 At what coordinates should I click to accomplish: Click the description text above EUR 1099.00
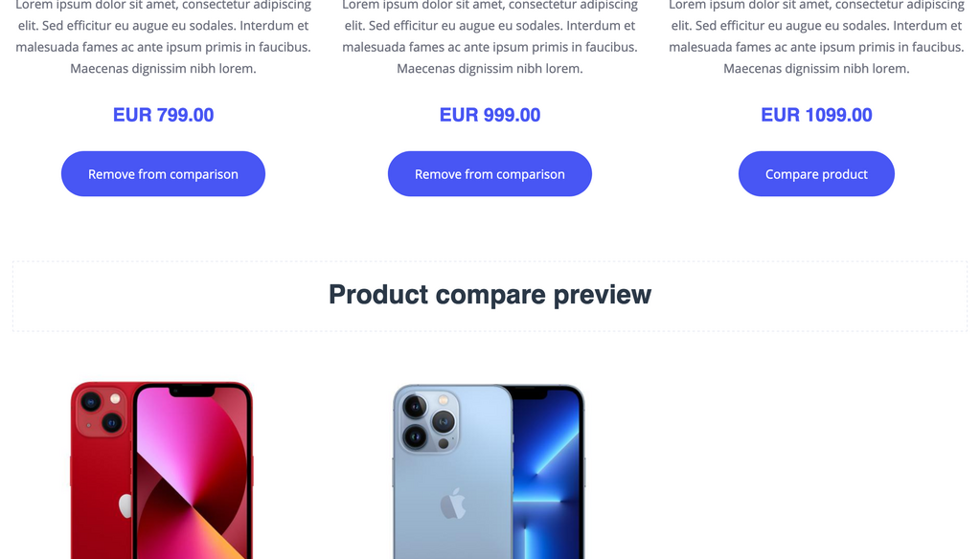tap(816, 37)
